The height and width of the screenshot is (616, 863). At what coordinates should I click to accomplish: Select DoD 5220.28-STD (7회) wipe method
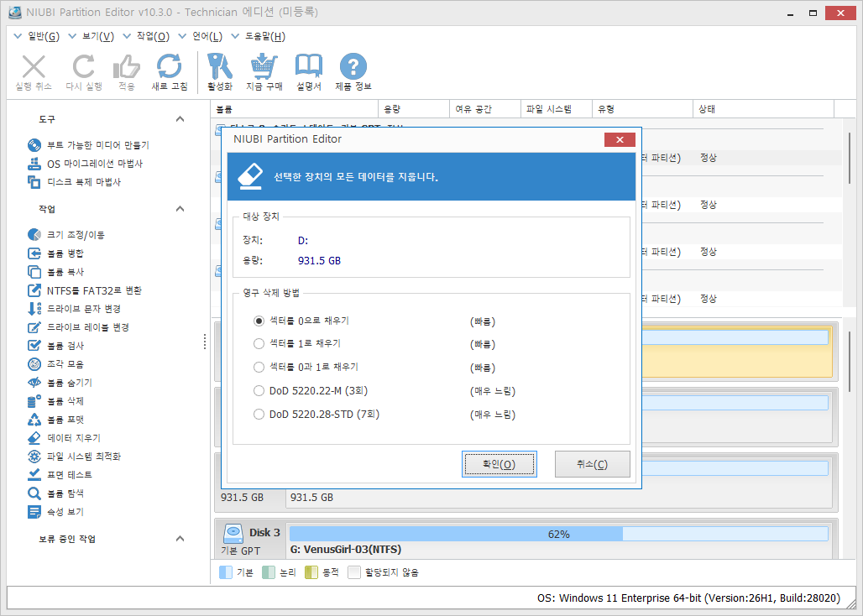(x=259, y=414)
